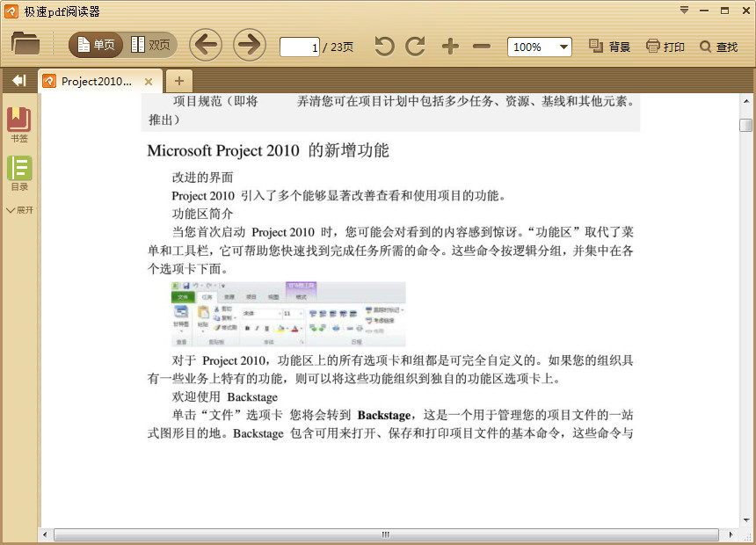756x545 pixels.
Task: Open the bookmarks panel (书签)
Action: tap(19, 125)
